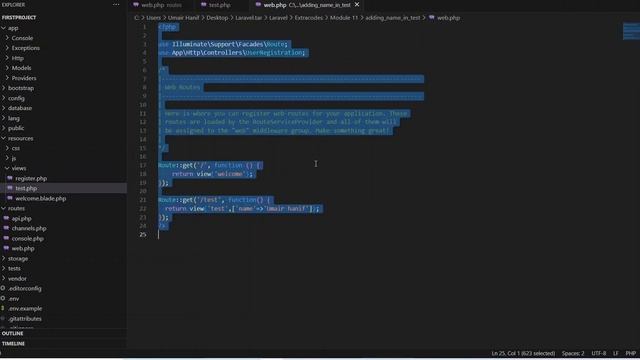Open the .gitattributes file
Screen dimensions: 640x360
[25, 319]
